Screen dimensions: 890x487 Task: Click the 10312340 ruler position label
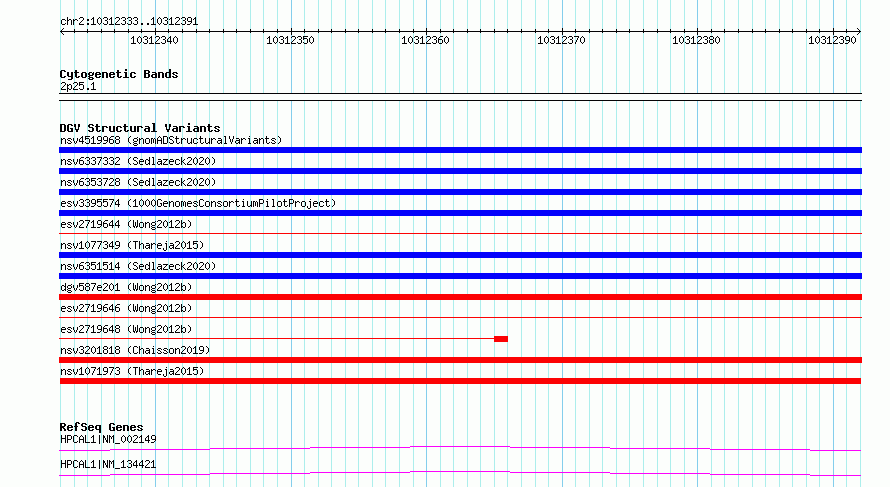(x=154, y=40)
